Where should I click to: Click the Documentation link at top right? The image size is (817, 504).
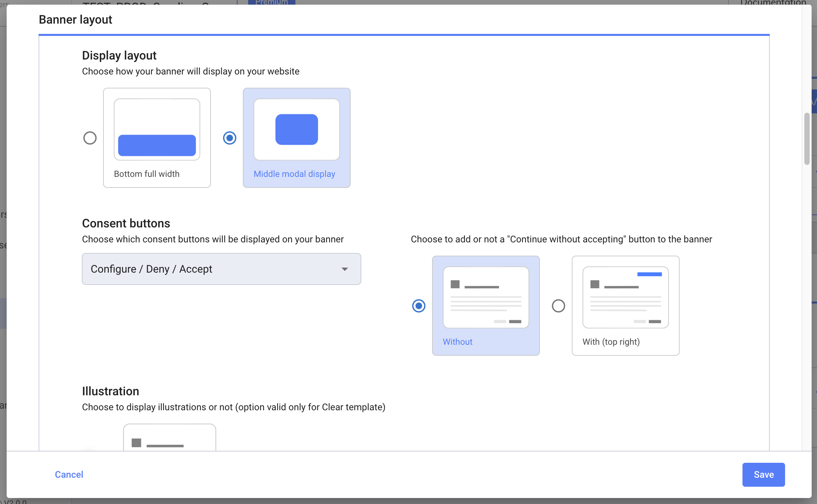pyautogui.click(x=773, y=3)
